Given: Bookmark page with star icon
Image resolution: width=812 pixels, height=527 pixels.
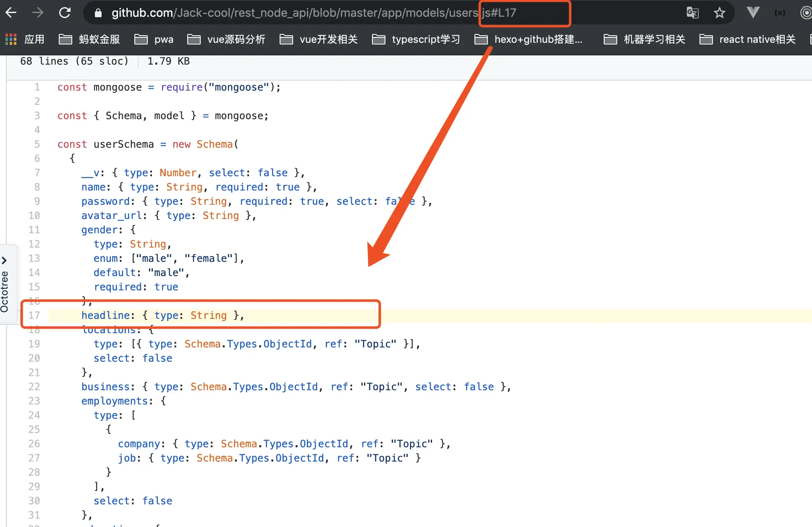Looking at the screenshot, I should click(720, 13).
